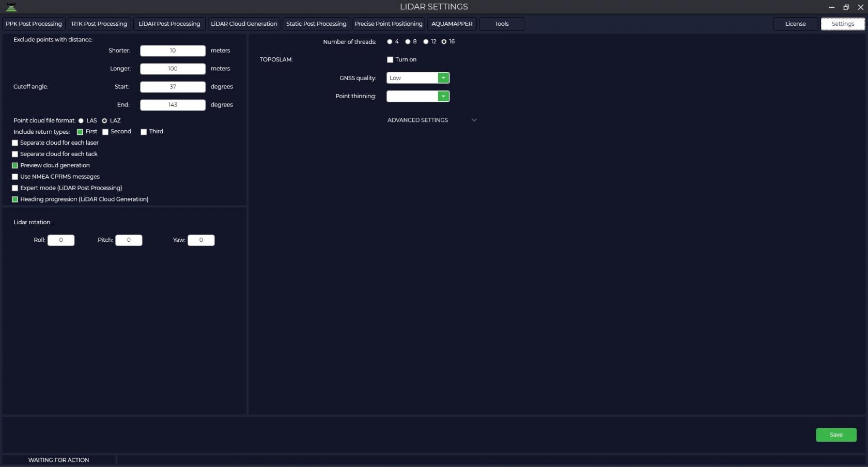Click WAITING FOR ACTION status text

point(58,460)
